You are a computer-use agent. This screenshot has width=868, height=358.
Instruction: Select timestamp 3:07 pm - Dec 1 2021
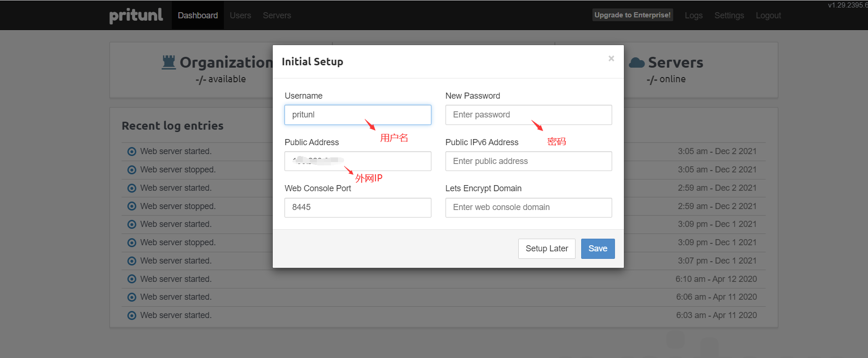(717, 261)
